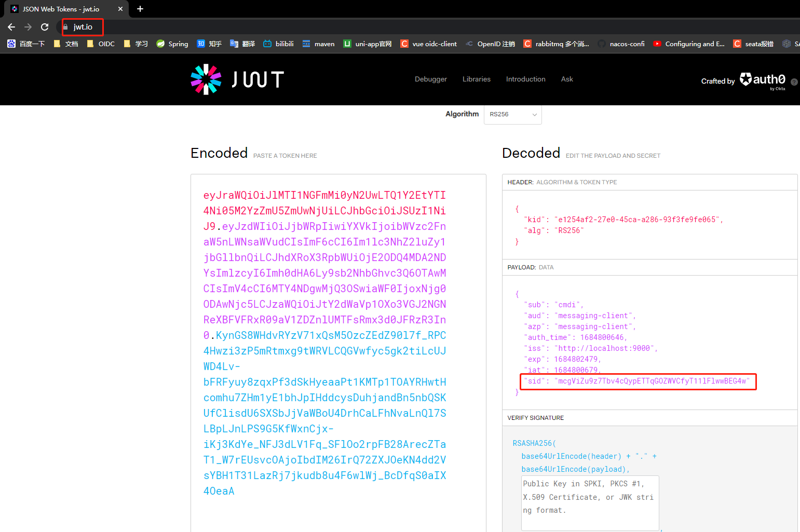800x532 pixels.
Task: Open the uni-app官网 bookmark
Action: 367,44
